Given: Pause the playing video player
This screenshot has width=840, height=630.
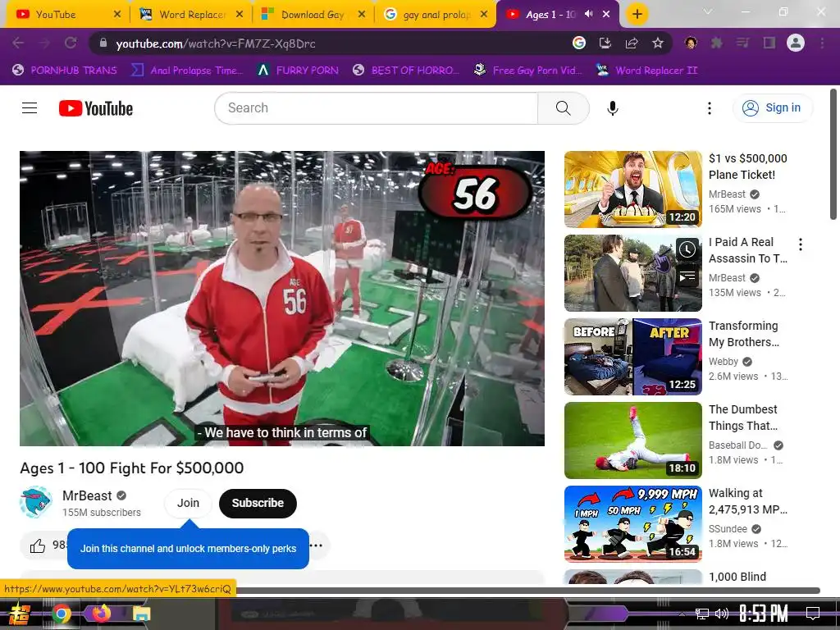Looking at the screenshot, I should click(282, 299).
